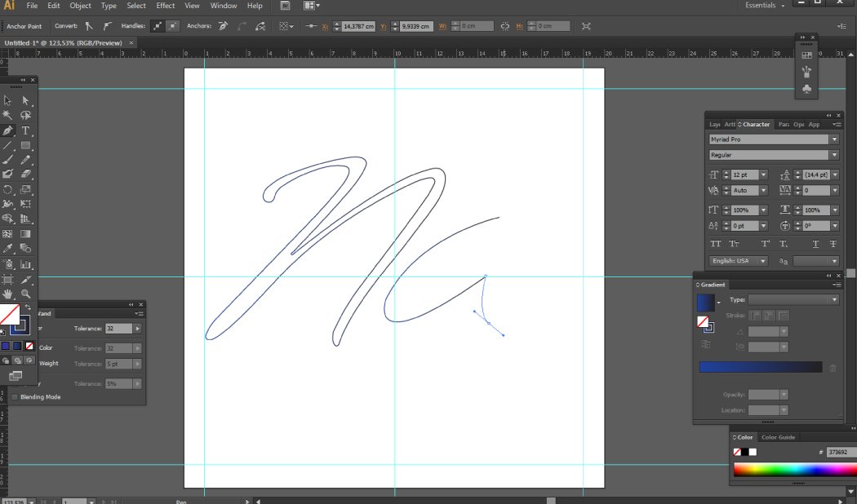Image resolution: width=857 pixels, height=504 pixels.
Task: Select the Hand tool
Action: (7, 294)
